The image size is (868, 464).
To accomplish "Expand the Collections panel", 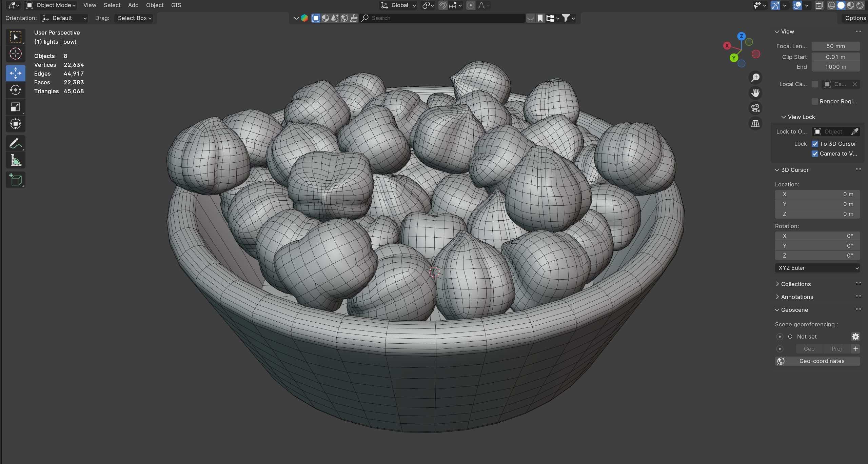I will click(795, 284).
